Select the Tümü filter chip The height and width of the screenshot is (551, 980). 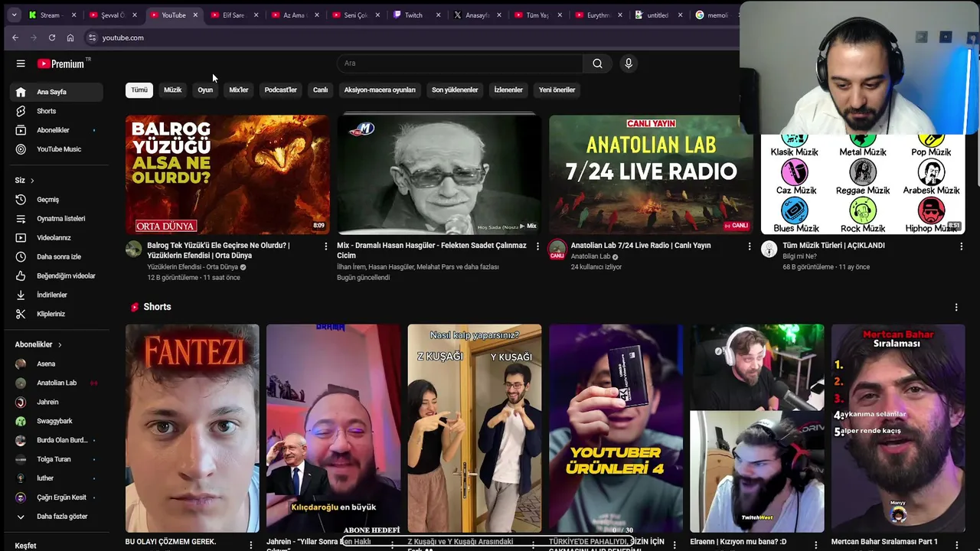[x=139, y=90]
